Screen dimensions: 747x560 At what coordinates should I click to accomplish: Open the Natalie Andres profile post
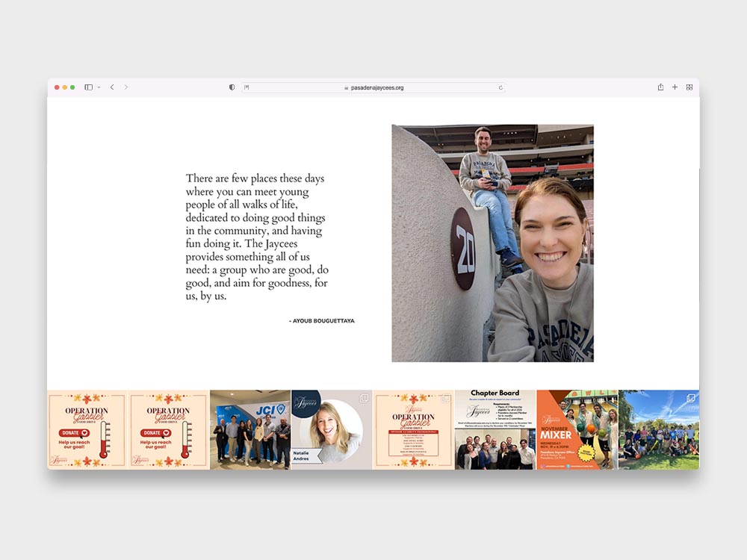[x=332, y=429]
